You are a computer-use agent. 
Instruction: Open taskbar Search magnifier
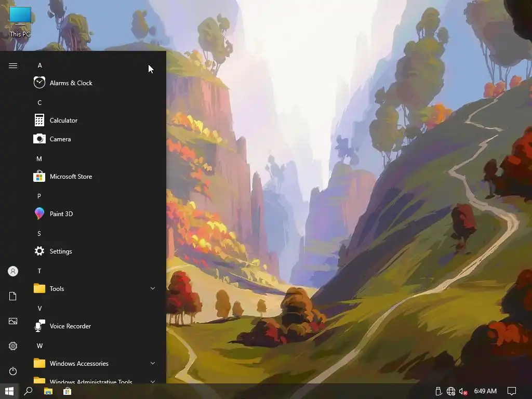(x=29, y=391)
